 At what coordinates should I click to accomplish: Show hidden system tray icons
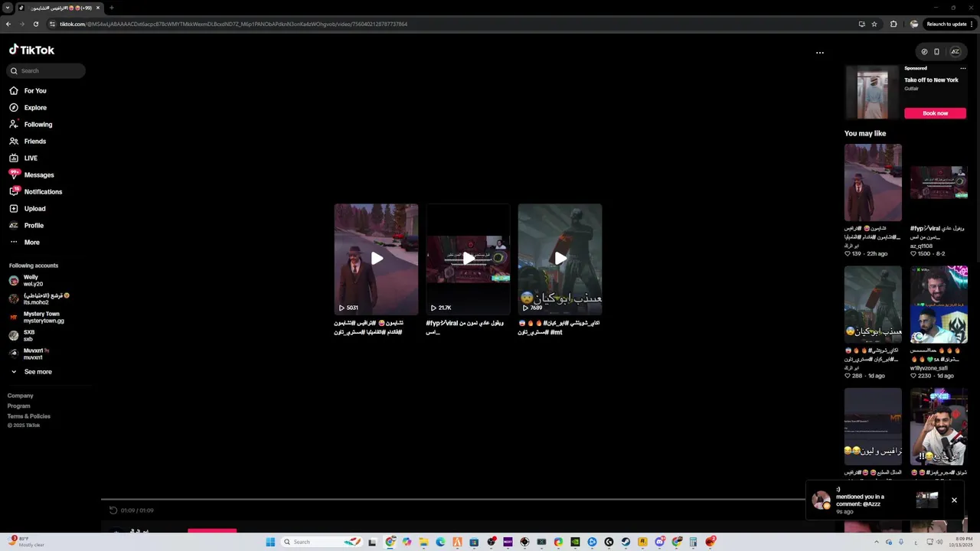(877, 542)
